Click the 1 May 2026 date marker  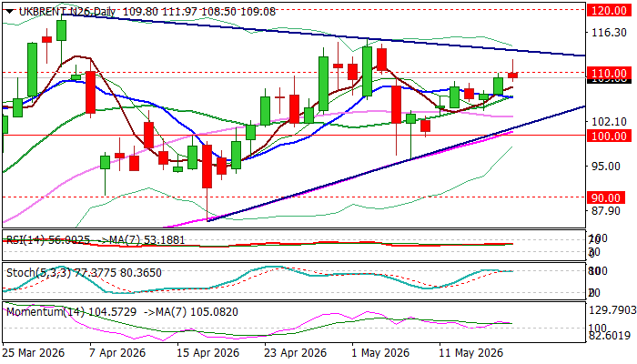coord(380,353)
